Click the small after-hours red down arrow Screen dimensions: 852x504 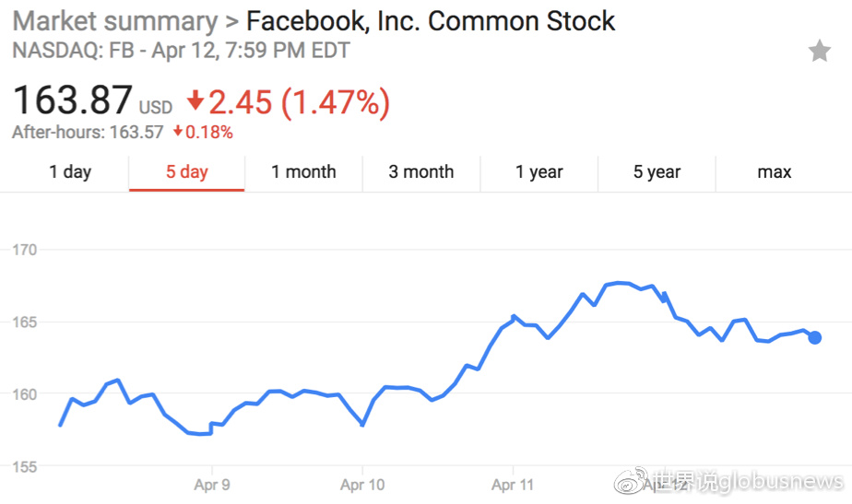(179, 132)
